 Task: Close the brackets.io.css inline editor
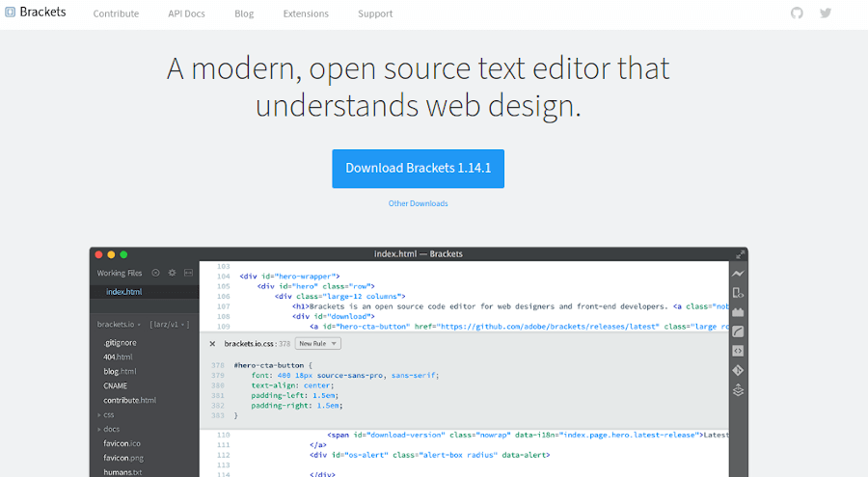[x=212, y=344]
